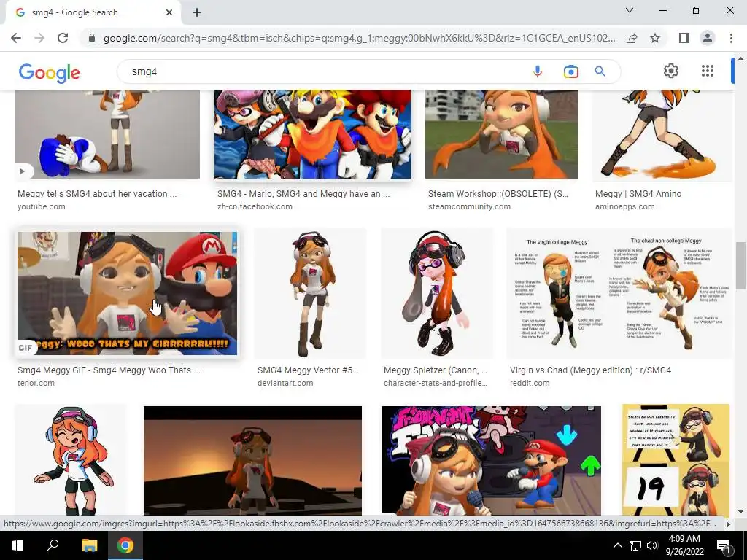Open the yellow comic image showing 19

coord(676,460)
